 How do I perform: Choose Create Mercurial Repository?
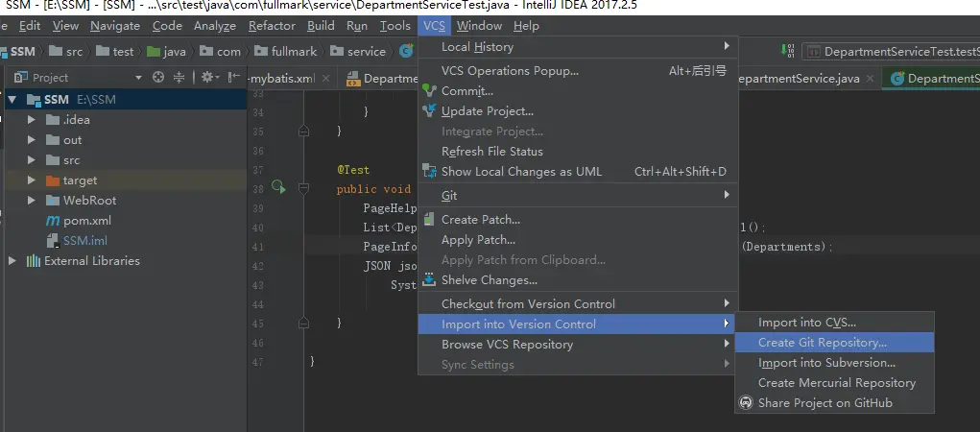pyautogui.click(x=834, y=383)
